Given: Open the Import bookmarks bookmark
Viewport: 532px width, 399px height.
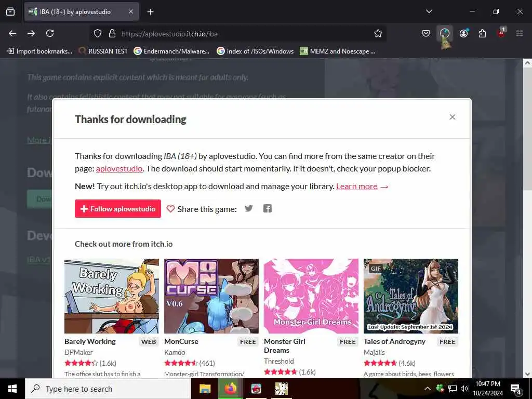Looking at the screenshot, I should click(40, 51).
